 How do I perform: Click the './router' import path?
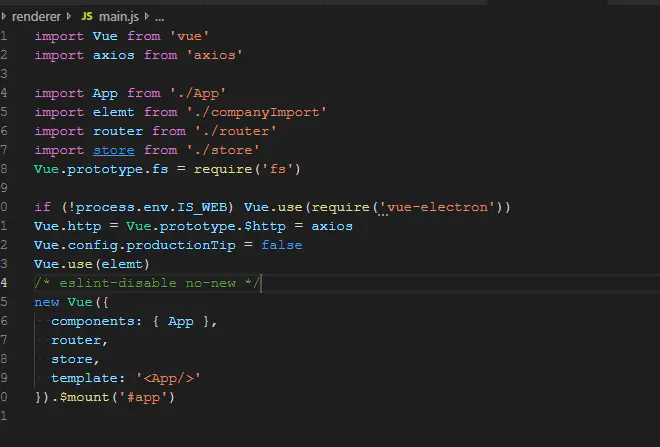click(x=235, y=131)
